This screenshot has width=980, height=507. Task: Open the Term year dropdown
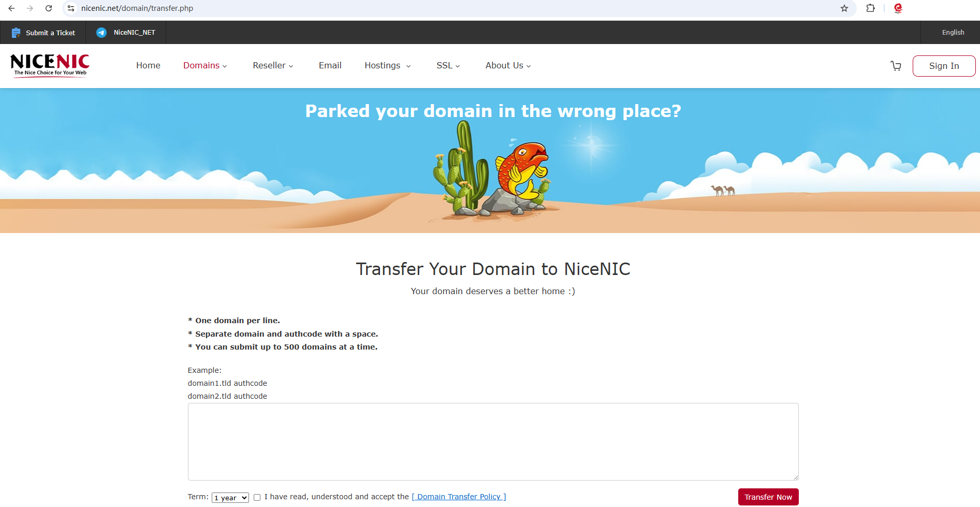[230, 498]
